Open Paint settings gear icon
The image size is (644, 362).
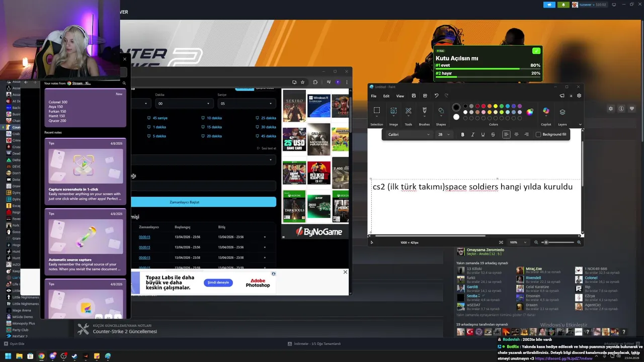click(579, 96)
